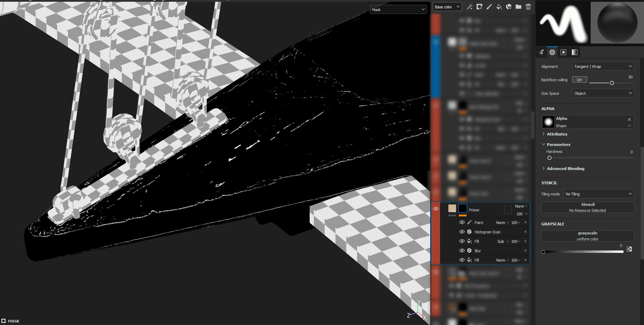The width and height of the screenshot is (644, 325).
Task: Remove the Histogram Scan effect
Action: click(x=525, y=232)
